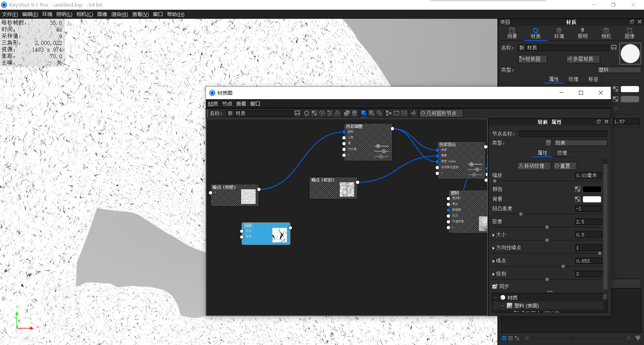Set graph zoom to 100%
Viewport: 644px width, 345px height.
404,113
